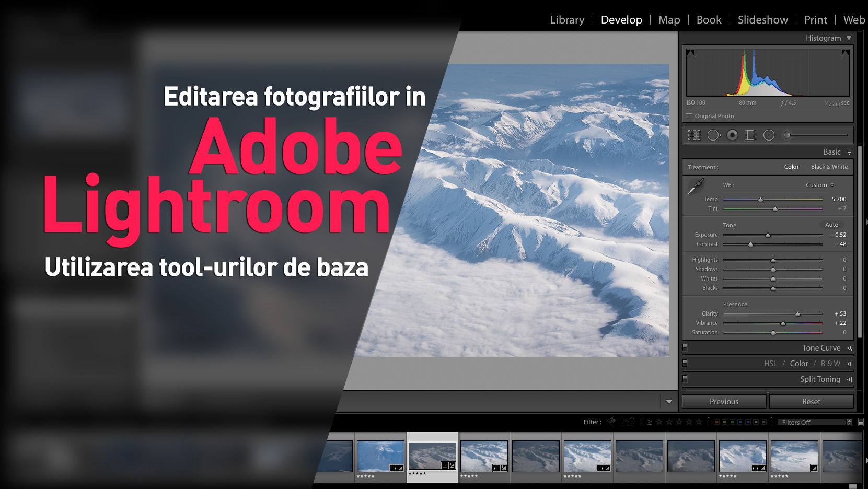Click the Reset button

click(811, 401)
